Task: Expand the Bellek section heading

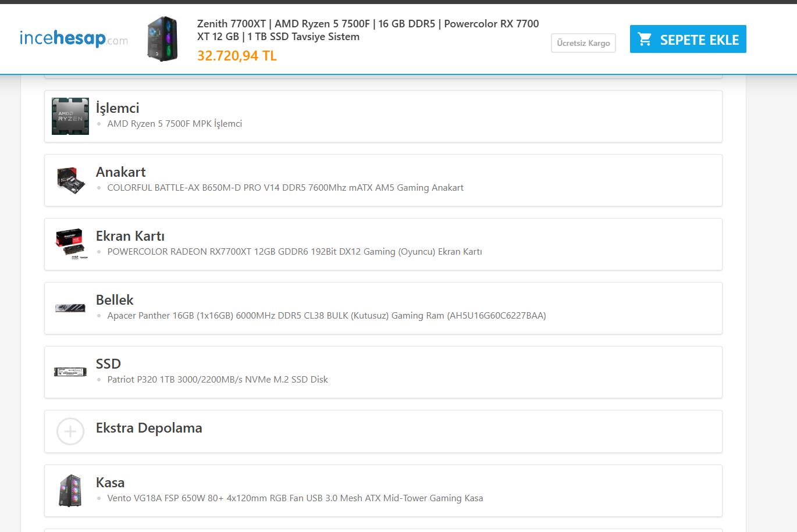Action: [115, 300]
